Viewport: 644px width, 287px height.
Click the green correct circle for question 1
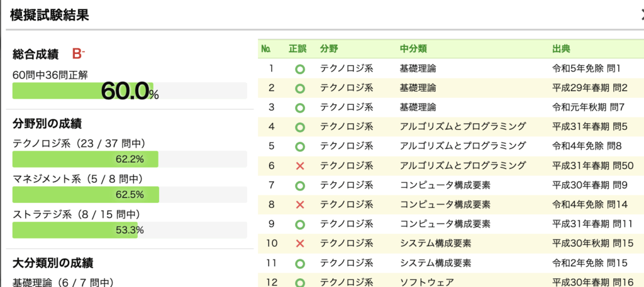pyautogui.click(x=300, y=68)
